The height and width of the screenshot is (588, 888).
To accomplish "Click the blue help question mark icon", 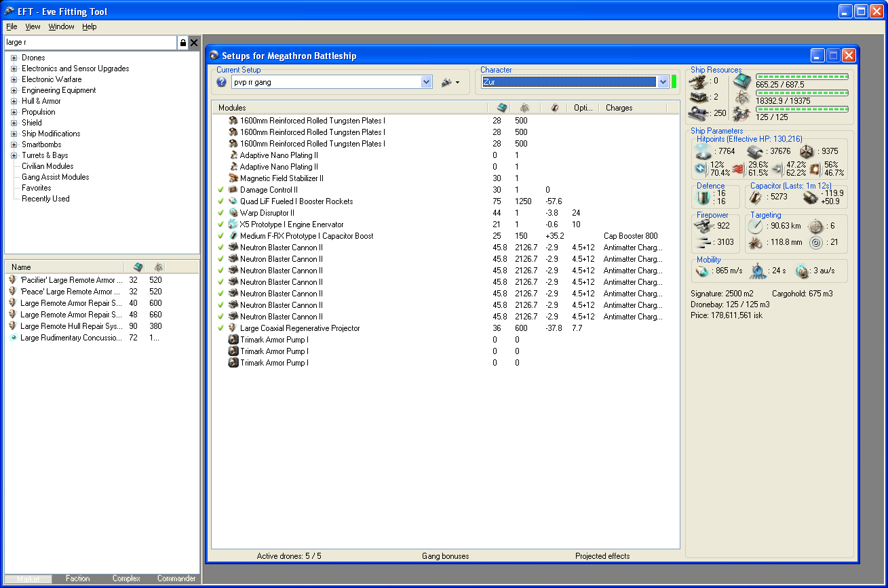I will pyautogui.click(x=221, y=82).
